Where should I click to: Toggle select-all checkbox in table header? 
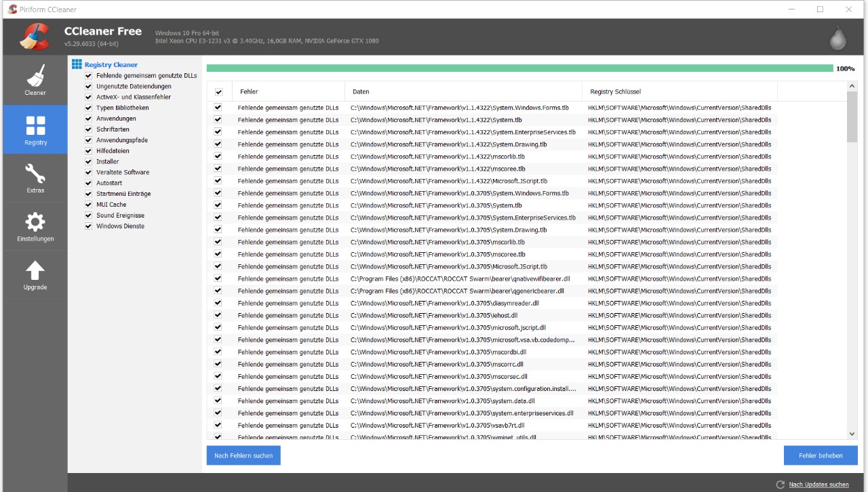click(218, 92)
